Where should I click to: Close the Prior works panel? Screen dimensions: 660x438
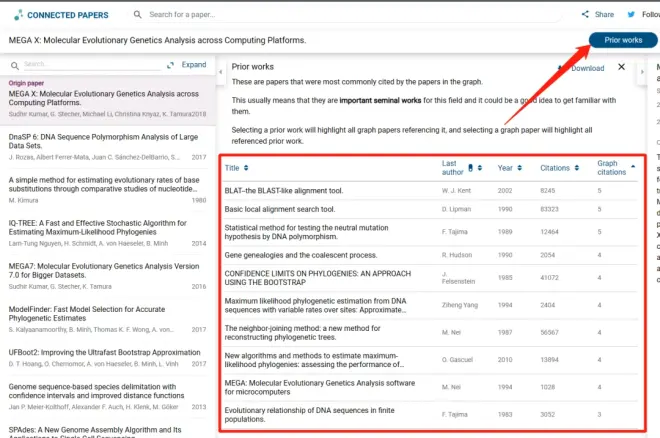tap(621, 67)
